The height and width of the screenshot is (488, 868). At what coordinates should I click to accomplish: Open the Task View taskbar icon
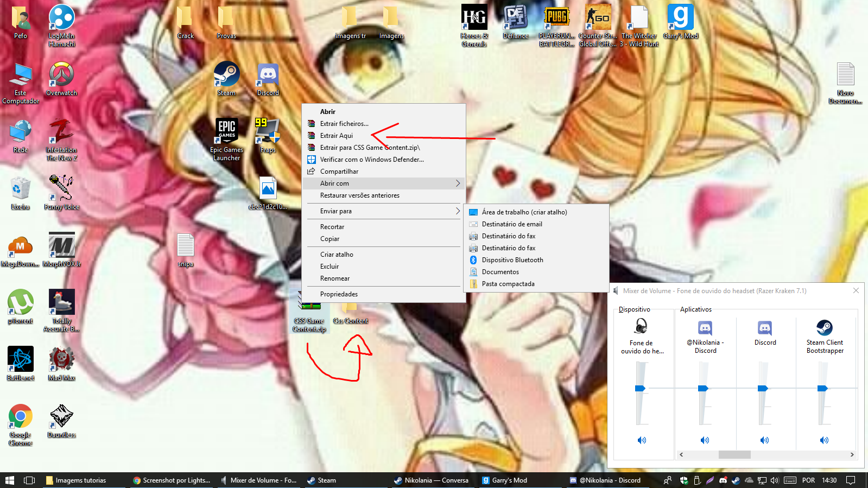click(x=29, y=480)
